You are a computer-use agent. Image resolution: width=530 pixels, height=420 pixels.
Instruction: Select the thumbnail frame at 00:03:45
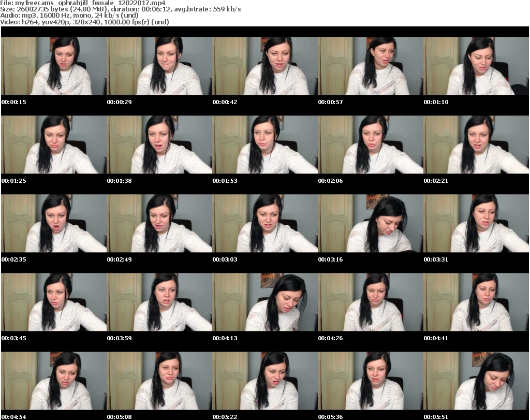coord(54,302)
